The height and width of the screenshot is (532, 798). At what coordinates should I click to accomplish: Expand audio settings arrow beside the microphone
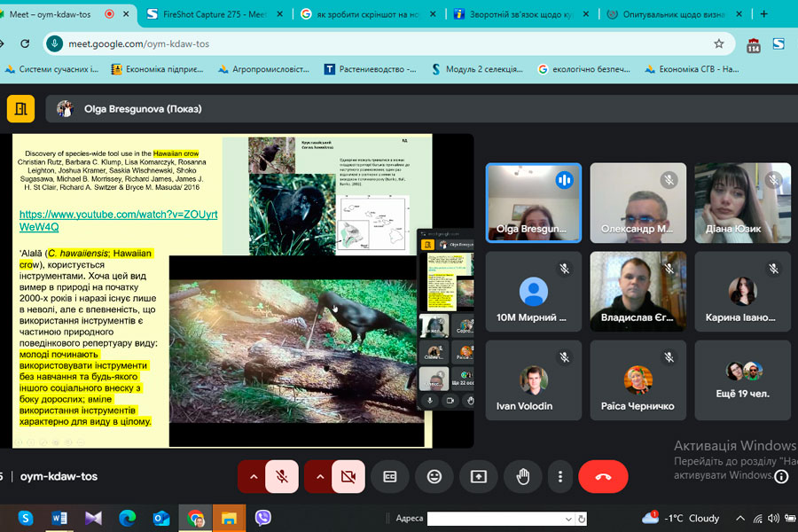pyautogui.click(x=254, y=476)
